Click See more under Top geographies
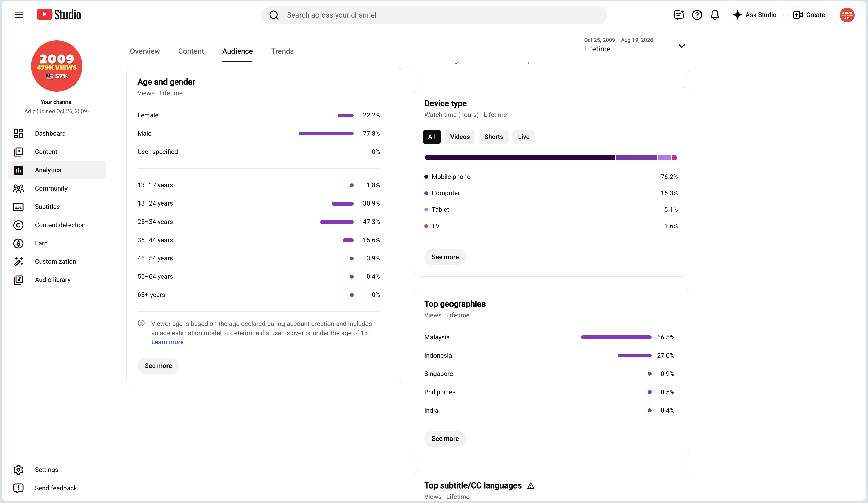 445,439
